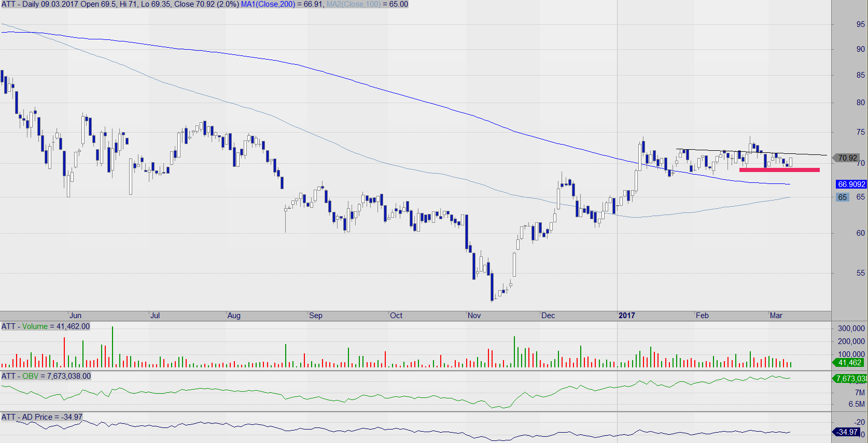Screen dimensions: 868x443
Task: Click the Sep month label on the time axis
Action: (315, 316)
